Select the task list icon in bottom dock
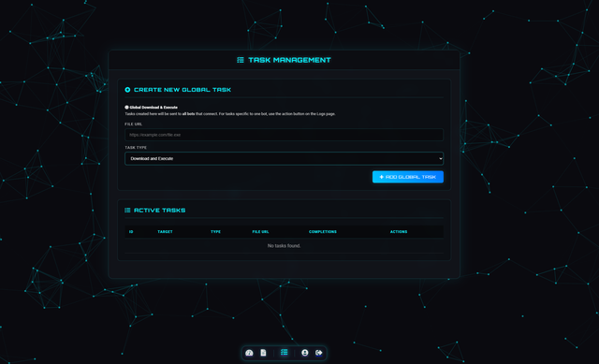 click(284, 352)
